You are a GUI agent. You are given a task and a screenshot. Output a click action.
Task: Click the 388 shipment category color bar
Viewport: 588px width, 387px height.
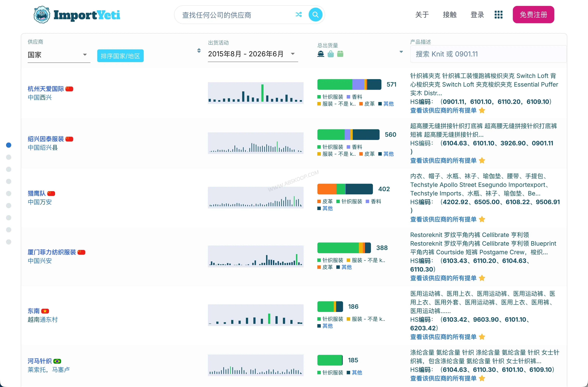pyautogui.click(x=344, y=248)
